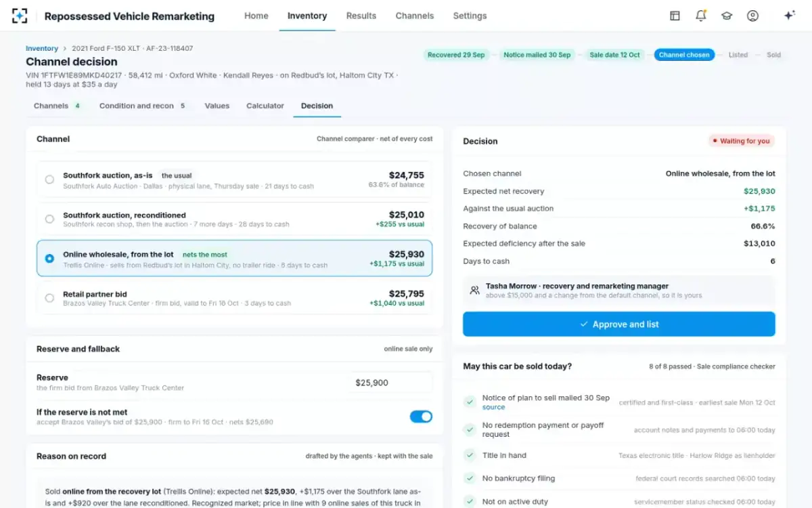Click the check icon for Not on active duty
The width and height of the screenshot is (812, 508).
coord(469,501)
